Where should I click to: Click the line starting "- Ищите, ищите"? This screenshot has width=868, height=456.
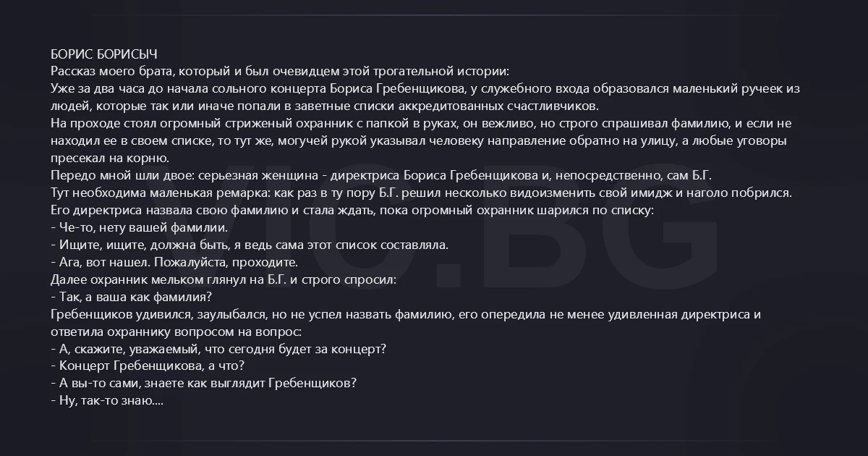coord(250,245)
